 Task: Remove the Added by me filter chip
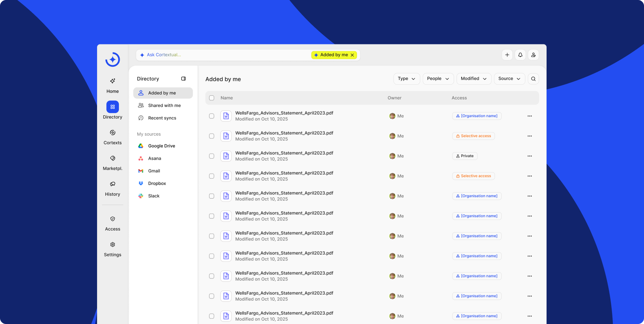(352, 55)
